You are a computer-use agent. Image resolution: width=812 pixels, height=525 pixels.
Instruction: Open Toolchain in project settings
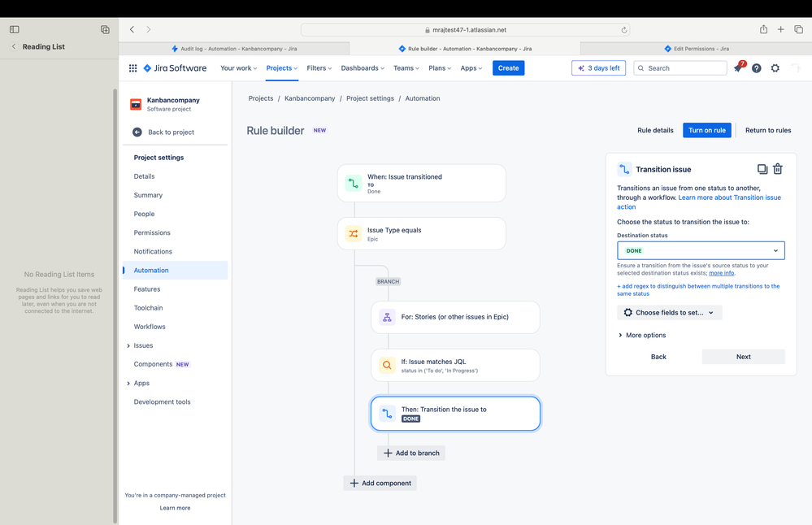coord(148,308)
